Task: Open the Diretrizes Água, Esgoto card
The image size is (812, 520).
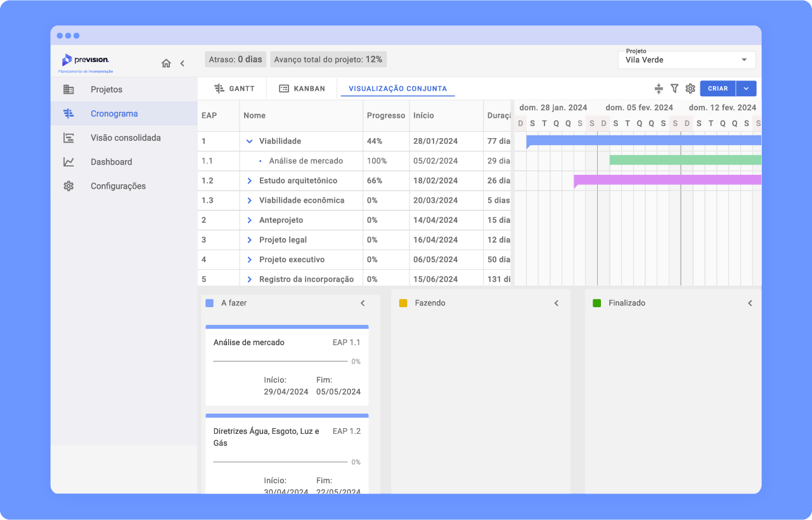Action: coord(287,453)
